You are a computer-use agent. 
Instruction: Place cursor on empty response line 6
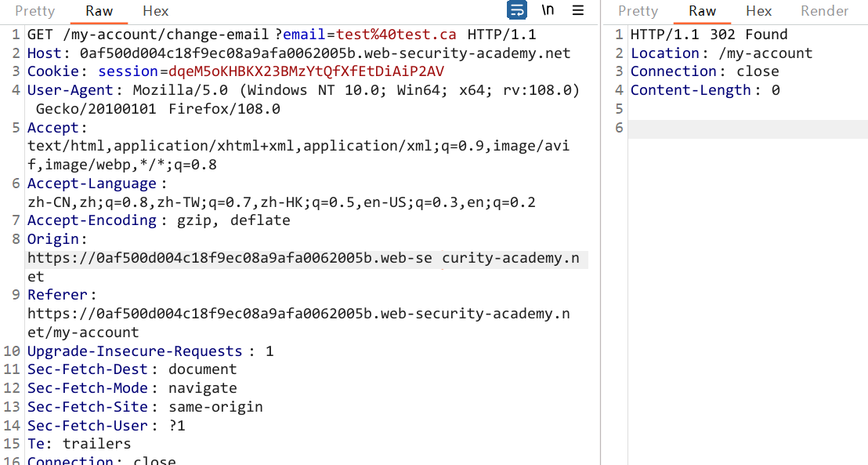[x=744, y=128]
